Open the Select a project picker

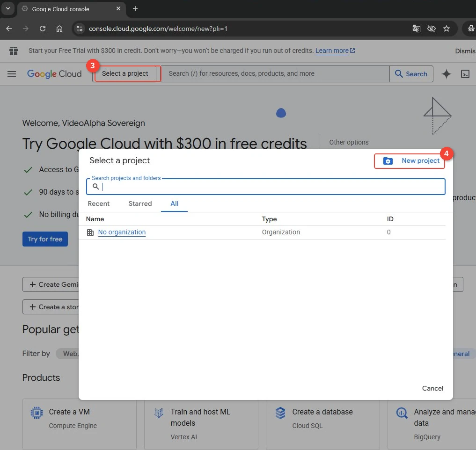coord(125,74)
